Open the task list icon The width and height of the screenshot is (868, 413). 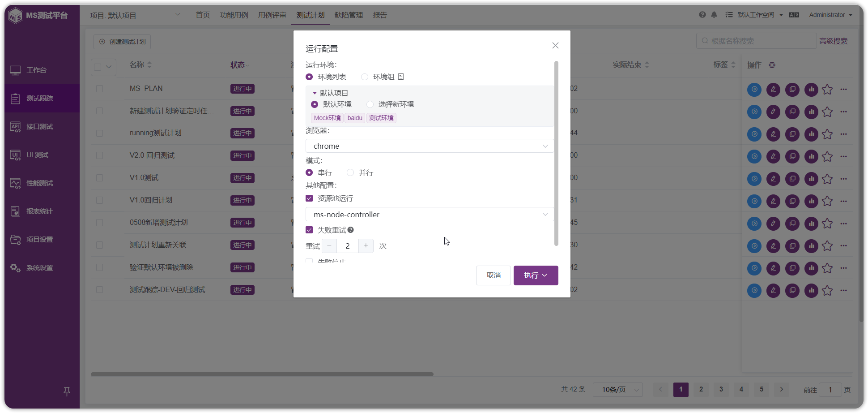coord(729,15)
